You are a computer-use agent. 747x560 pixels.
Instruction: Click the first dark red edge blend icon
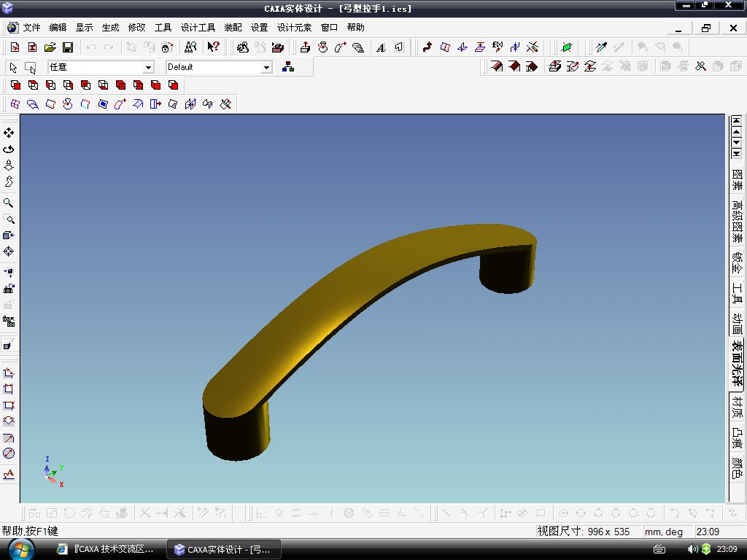497,66
